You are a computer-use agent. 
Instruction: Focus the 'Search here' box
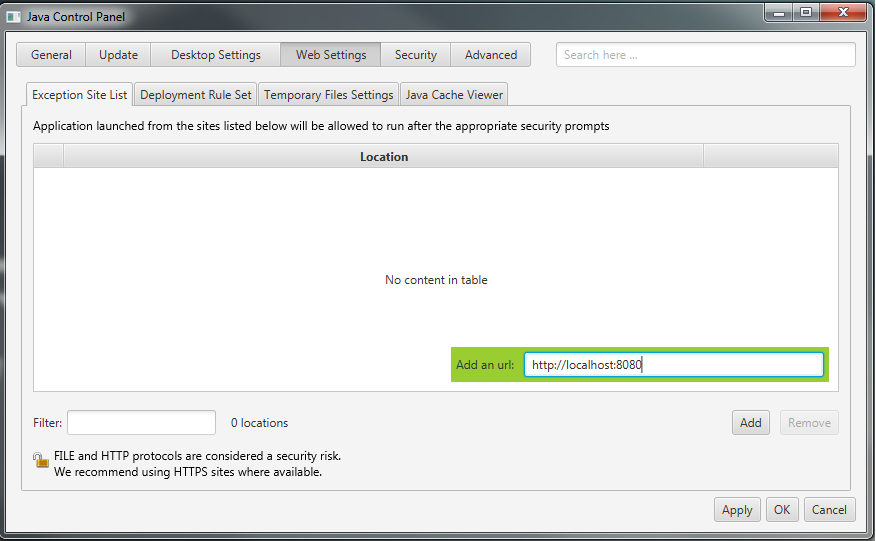[x=705, y=55]
